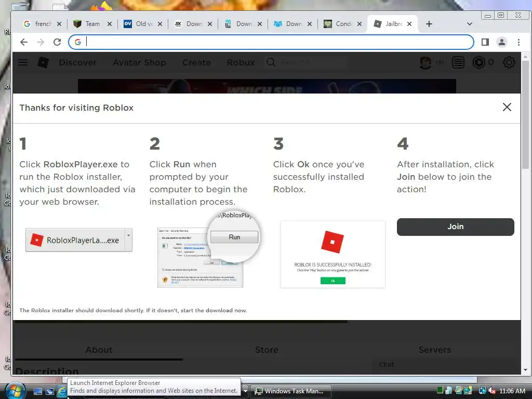
Task: Click the Run prompt illustration
Action: pos(208,250)
